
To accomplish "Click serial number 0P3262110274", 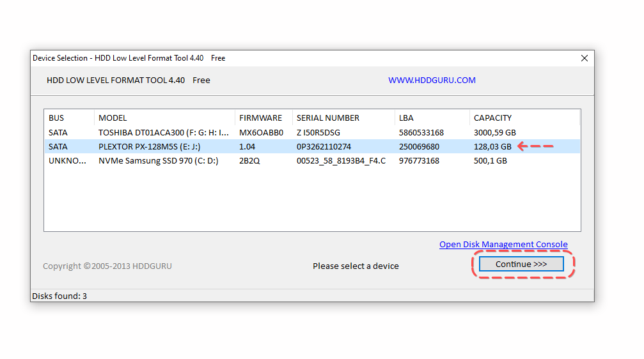I will pyautogui.click(x=324, y=146).
